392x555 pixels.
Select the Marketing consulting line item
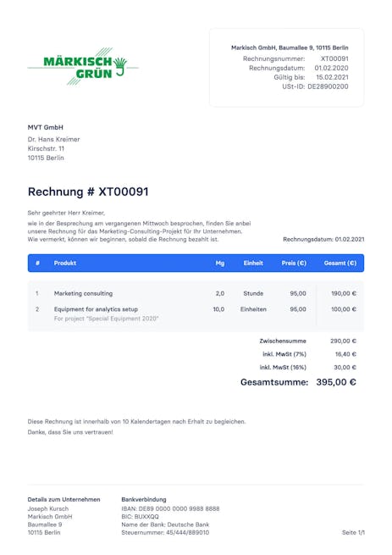(x=196, y=293)
